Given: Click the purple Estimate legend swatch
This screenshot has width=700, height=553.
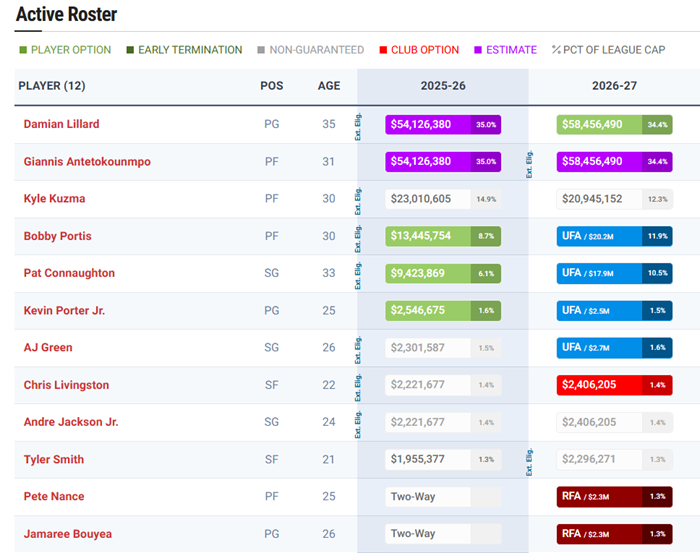Looking at the screenshot, I should tap(478, 50).
